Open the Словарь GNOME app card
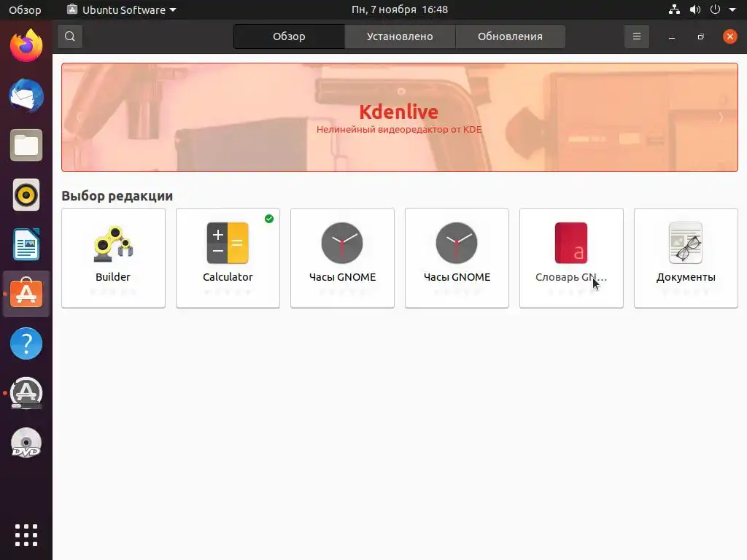This screenshot has width=747, height=560. (x=571, y=258)
